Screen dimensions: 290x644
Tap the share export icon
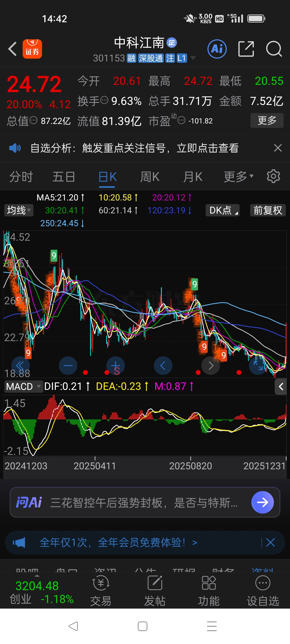tap(246, 49)
